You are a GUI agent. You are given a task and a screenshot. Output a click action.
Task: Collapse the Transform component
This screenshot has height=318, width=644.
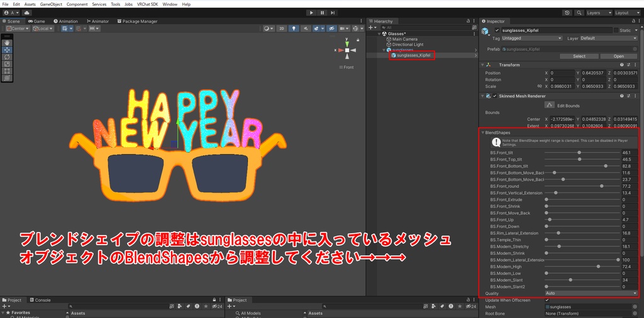coord(482,65)
